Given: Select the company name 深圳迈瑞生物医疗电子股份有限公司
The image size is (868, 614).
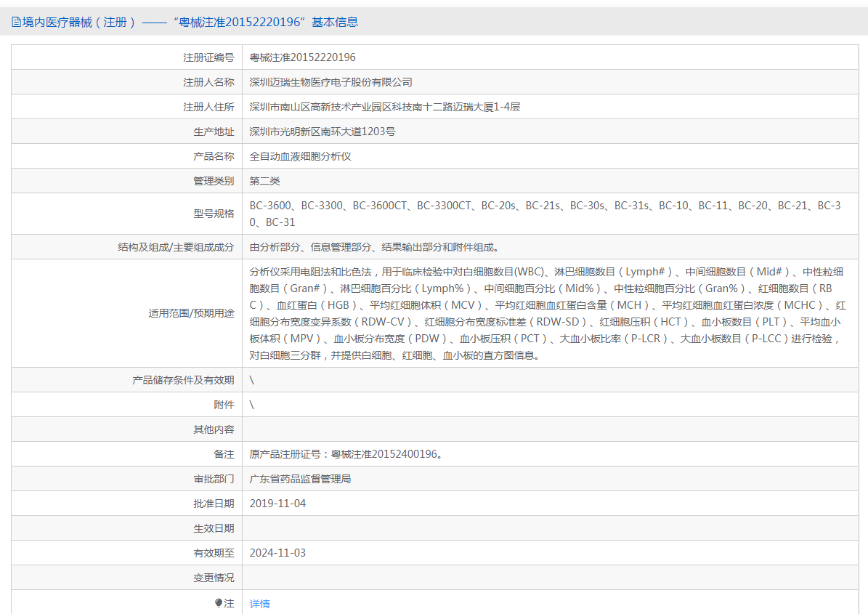Looking at the screenshot, I should (x=330, y=82).
